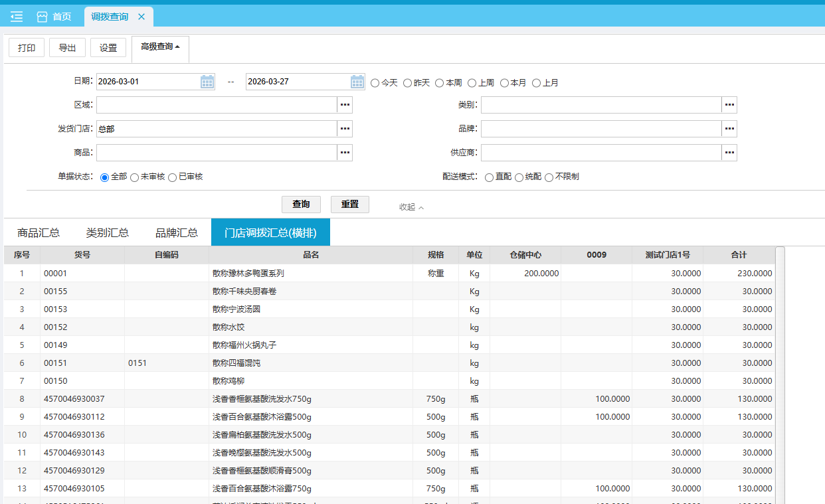Click the table's vertical scrollbar

pyautogui.click(x=780, y=372)
